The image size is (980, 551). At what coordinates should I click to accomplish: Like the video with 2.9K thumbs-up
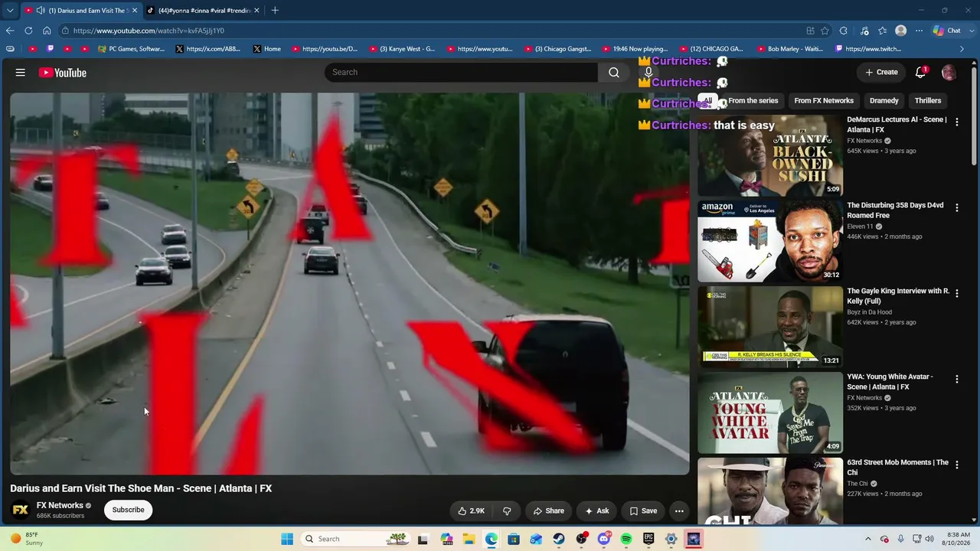click(471, 510)
